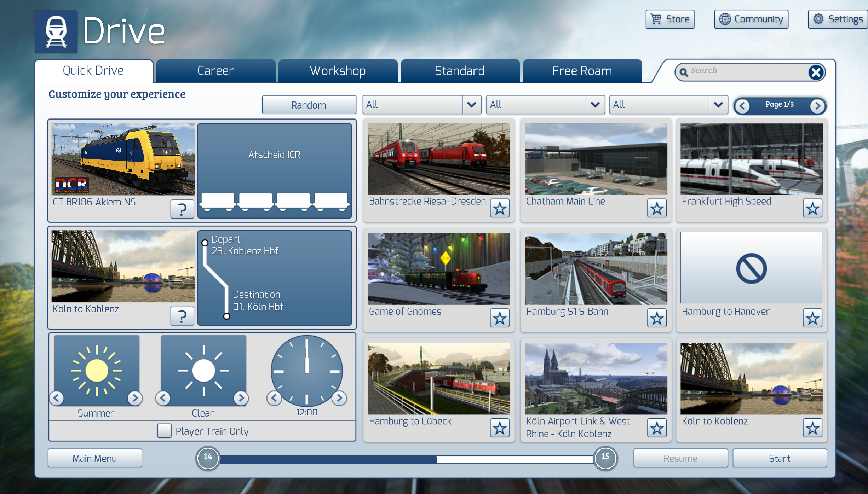Favorite Chatham Main Line star
Image resolution: width=868 pixels, height=494 pixels.
pos(657,208)
